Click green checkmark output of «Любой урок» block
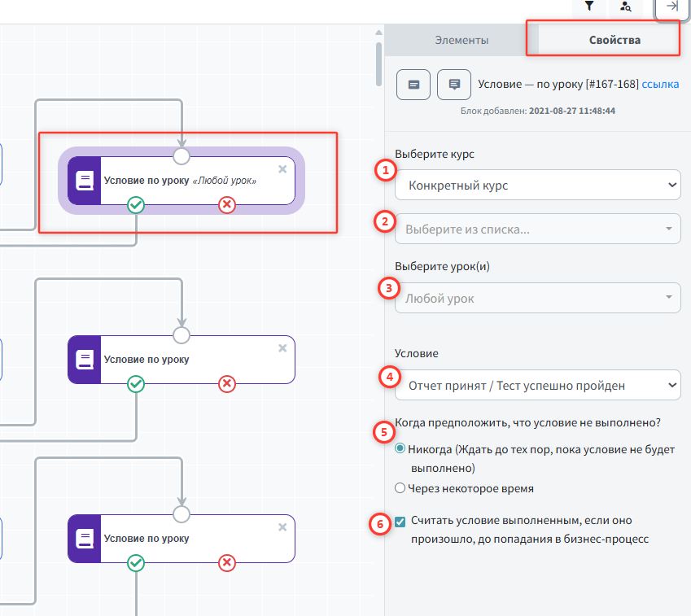Image resolution: width=691 pixels, height=616 pixels. pyautogui.click(x=137, y=205)
